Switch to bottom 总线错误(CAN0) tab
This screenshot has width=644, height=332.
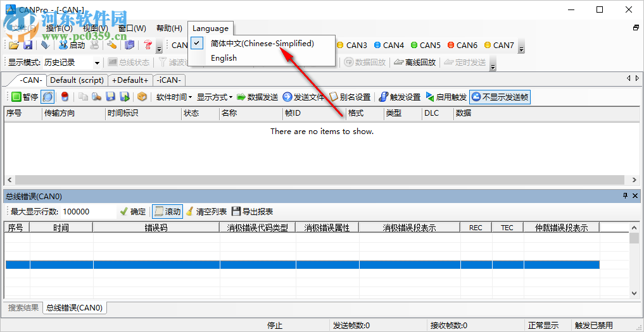[x=74, y=307]
